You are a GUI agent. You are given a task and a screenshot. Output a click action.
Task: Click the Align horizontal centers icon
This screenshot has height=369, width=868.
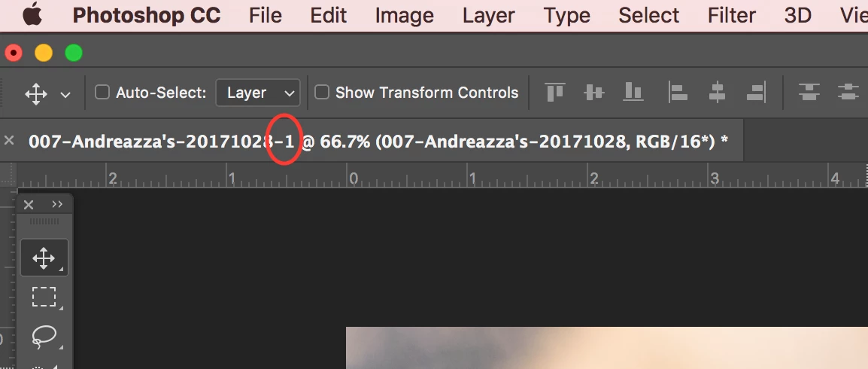pyautogui.click(x=717, y=93)
